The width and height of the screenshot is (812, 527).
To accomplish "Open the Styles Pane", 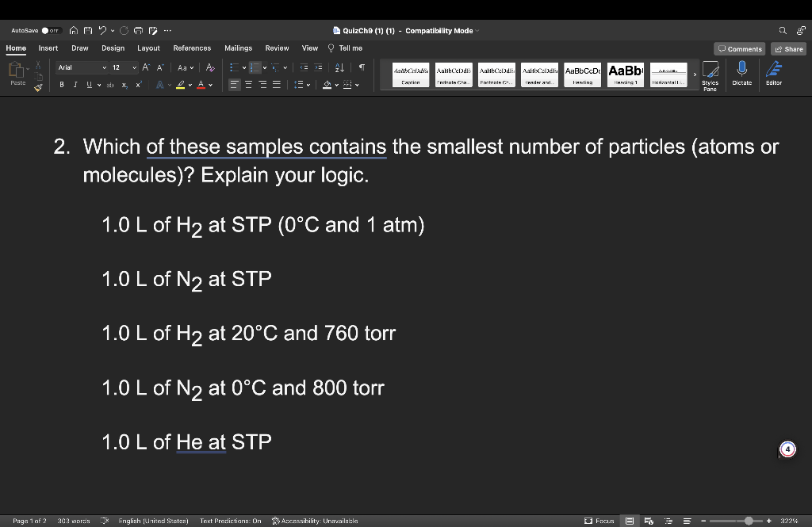I will 710,75.
